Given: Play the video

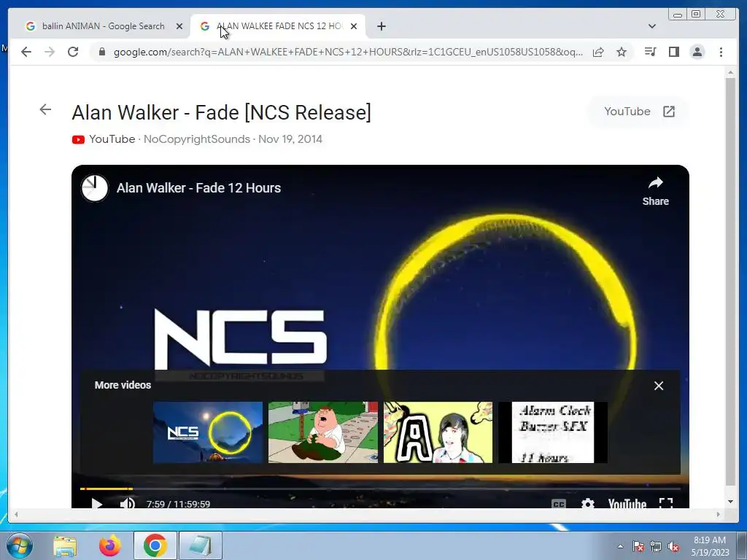Looking at the screenshot, I should coord(97,504).
